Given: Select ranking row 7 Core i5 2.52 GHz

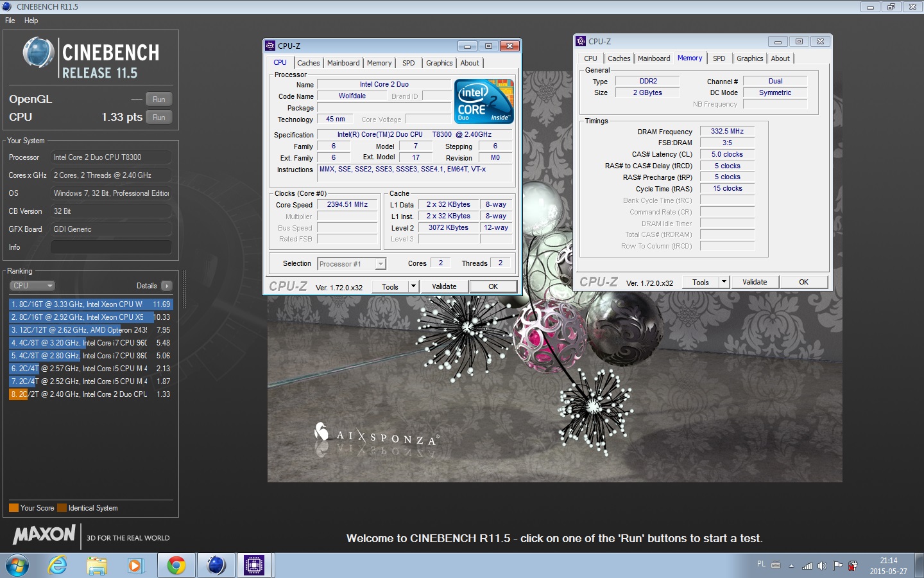Looking at the screenshot, I should coord(91,381).
